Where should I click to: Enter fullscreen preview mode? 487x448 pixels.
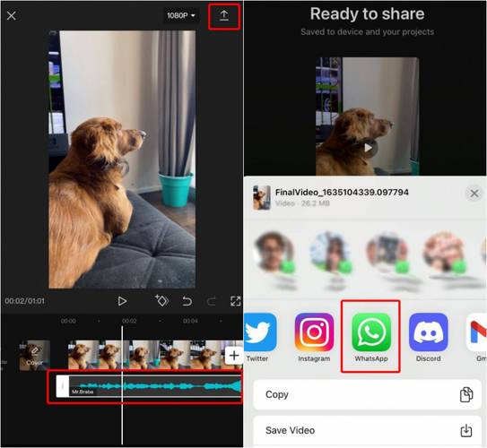coord(235,301)
